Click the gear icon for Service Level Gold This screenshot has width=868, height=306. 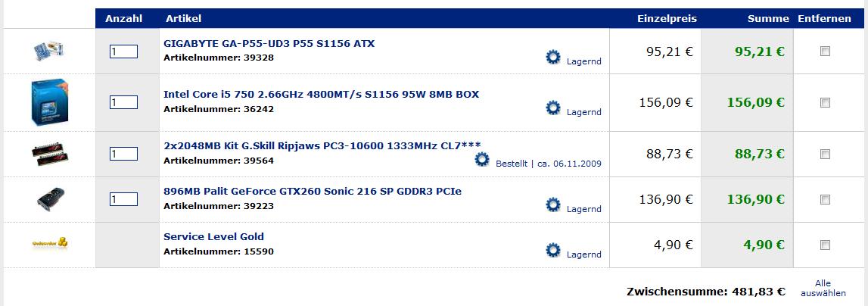tap(553, 250)
